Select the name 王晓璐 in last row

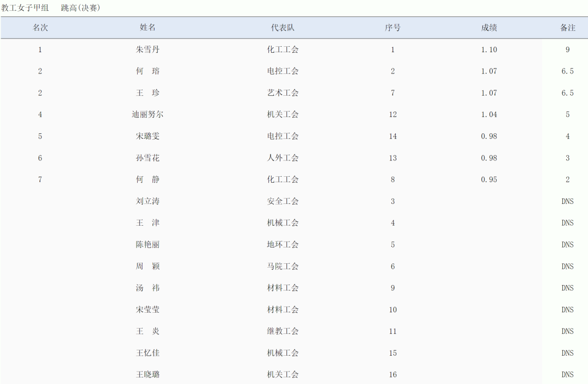[x=148, y=375]
